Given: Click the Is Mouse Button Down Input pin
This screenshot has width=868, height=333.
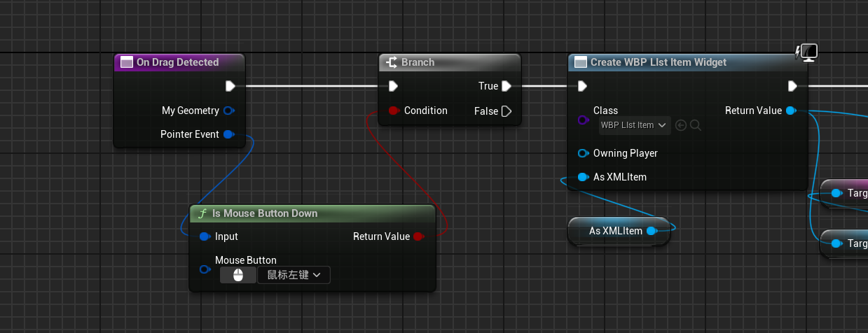Looking at the screenshot, I should [x=205, y=236].
